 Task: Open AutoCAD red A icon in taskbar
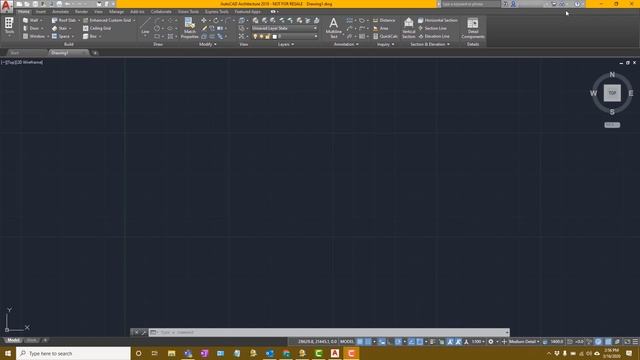coord(335,353)
